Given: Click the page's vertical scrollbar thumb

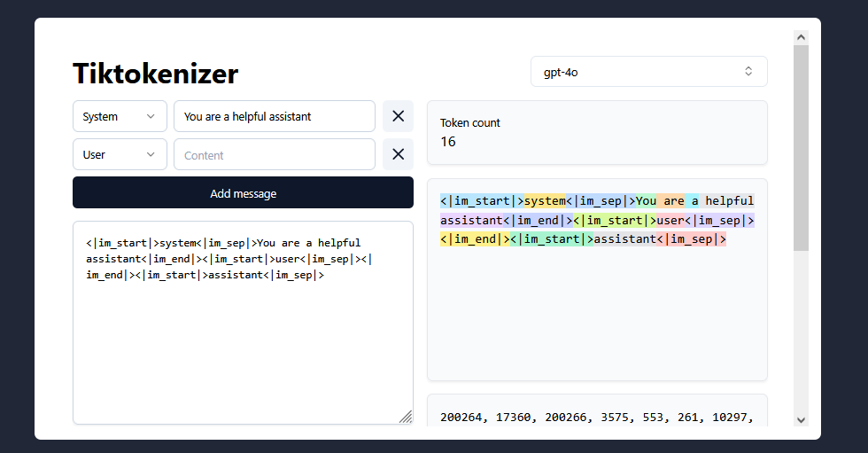Looking at the screenshot, I should 802,146.
